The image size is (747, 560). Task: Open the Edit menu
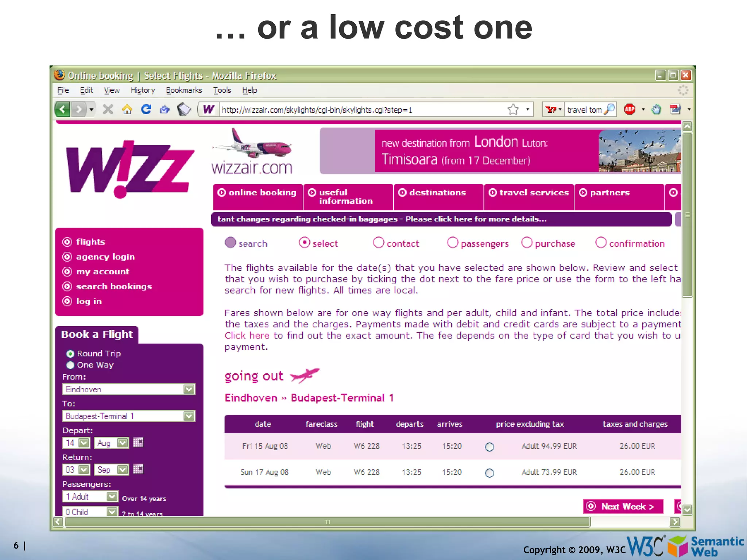click(x=86, y=90)
